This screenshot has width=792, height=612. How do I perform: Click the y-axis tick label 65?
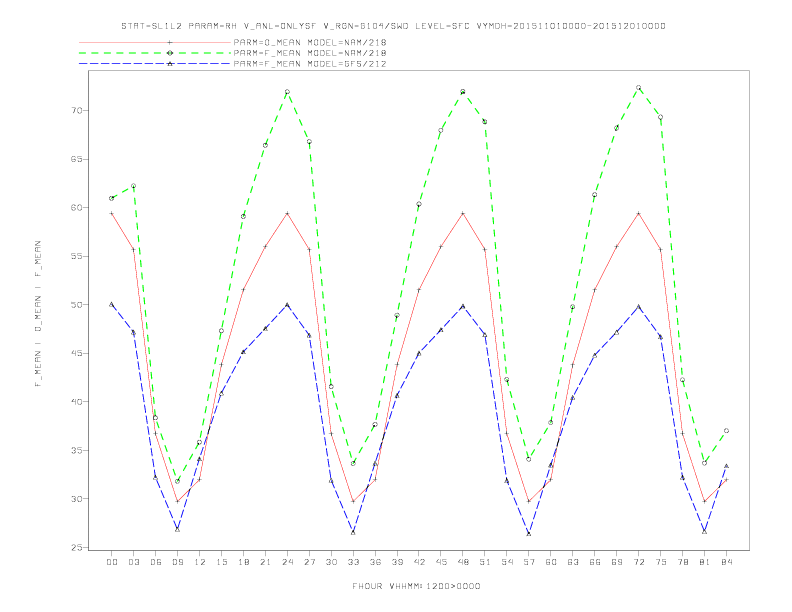pos(77,159)
